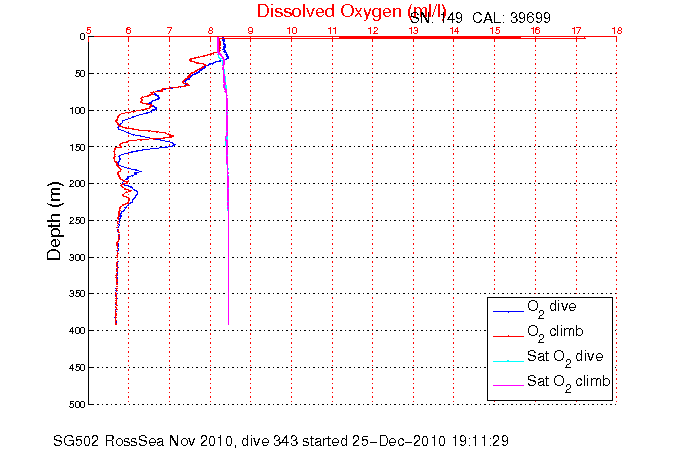This screenshot has width=681, height=454.
Task: Click depth tick label 450
Action: tap(77, 368)
